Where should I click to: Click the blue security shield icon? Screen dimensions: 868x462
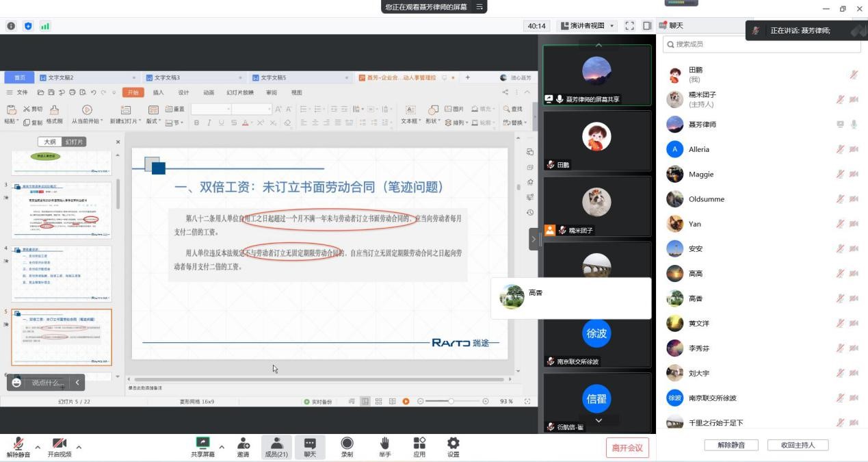click(28, 26)
